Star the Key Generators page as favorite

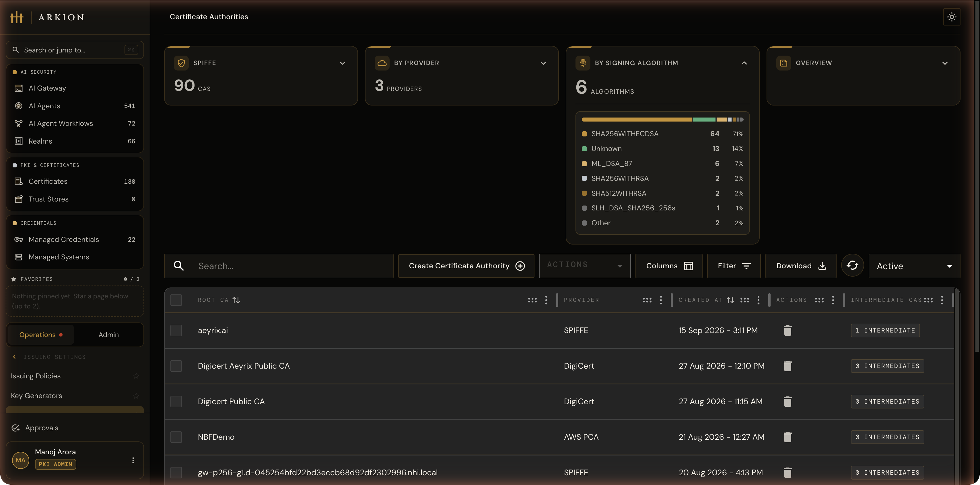pos(136,396)
